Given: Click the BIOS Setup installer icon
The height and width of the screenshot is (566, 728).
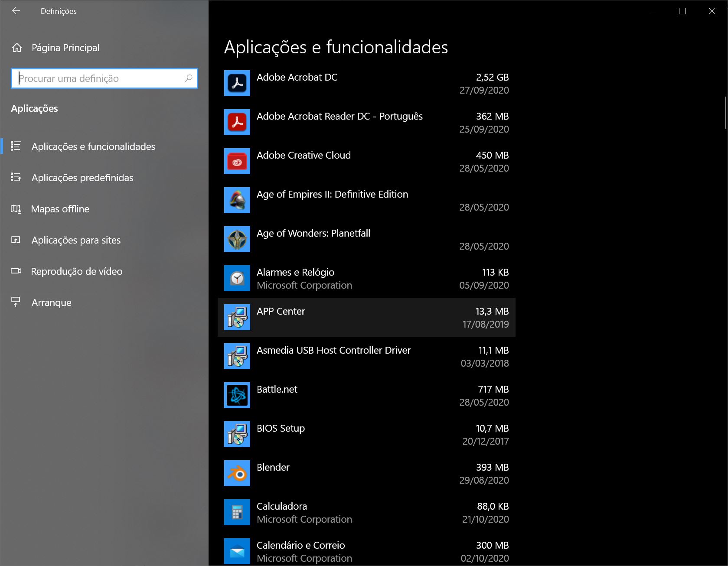Looking at the screenshot, I should click(x=237, y=434).
